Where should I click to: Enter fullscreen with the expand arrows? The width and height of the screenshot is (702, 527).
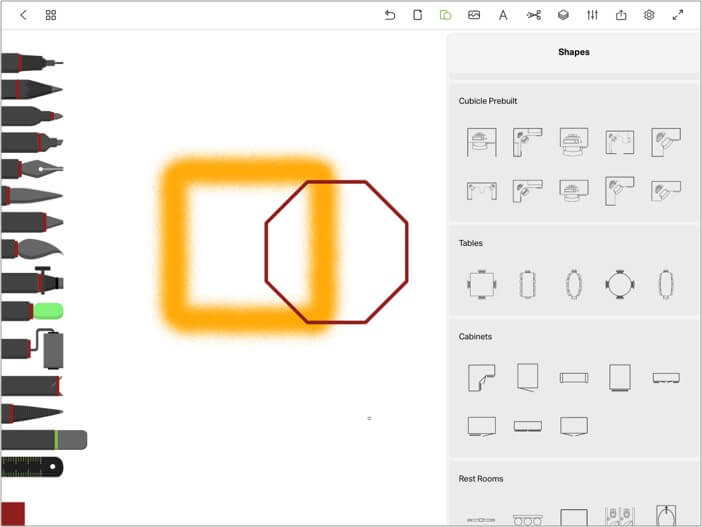point(678,15)
